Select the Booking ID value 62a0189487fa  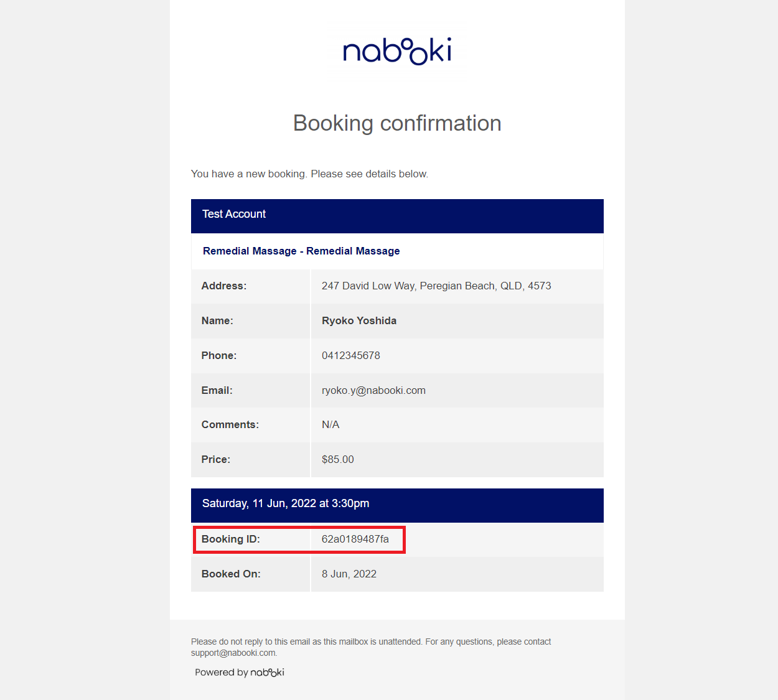(355, 539)
